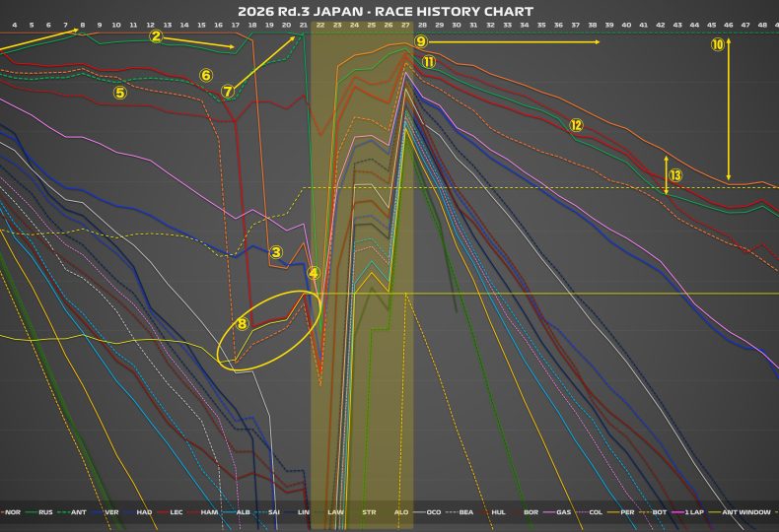Select the lap 27 label on the lap axis
The height and width of the screenshot is (532, 779).
point(405,24)
